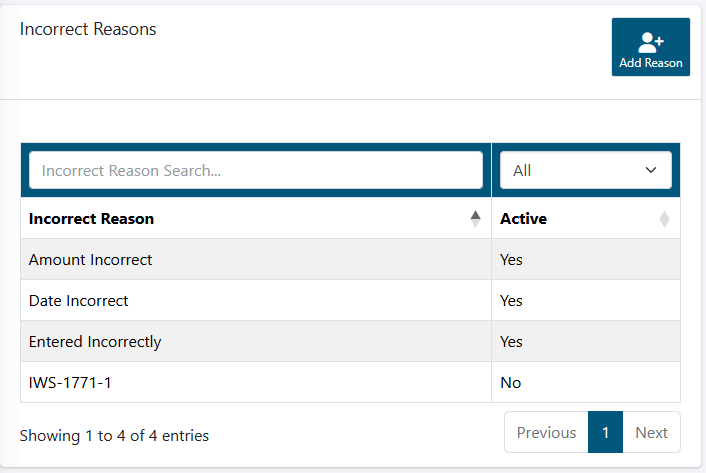Open the All active filter dropdown
The image size is (706, 473).
[585, 170]
